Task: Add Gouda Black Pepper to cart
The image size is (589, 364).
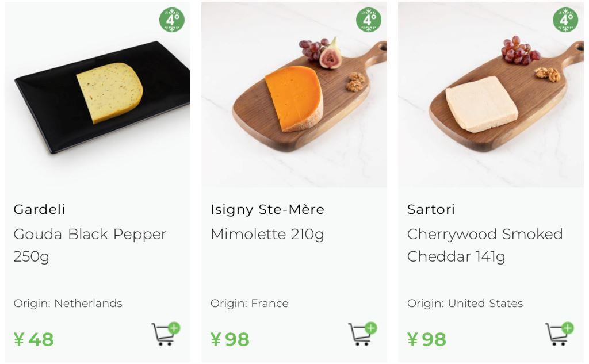Action: tap(166, 334)
